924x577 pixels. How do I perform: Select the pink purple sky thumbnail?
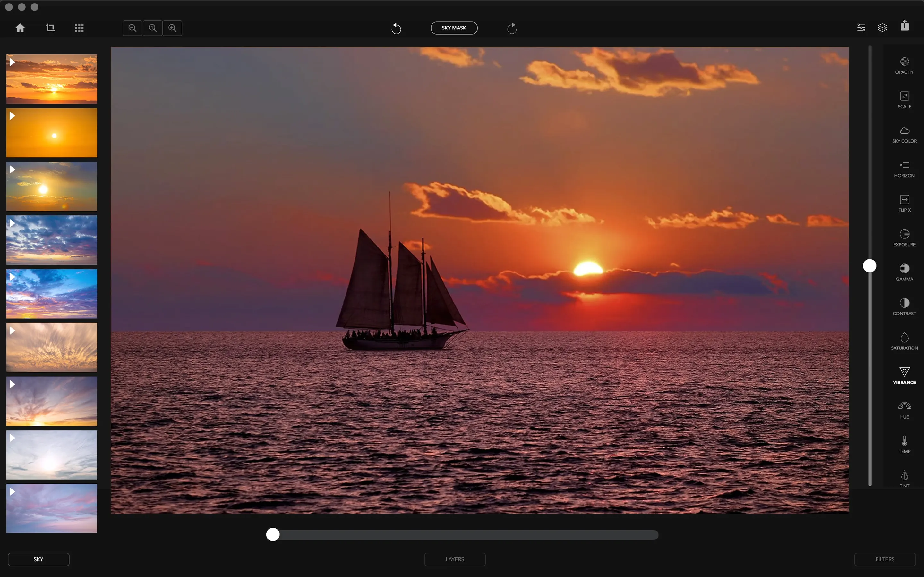(52, 508)
